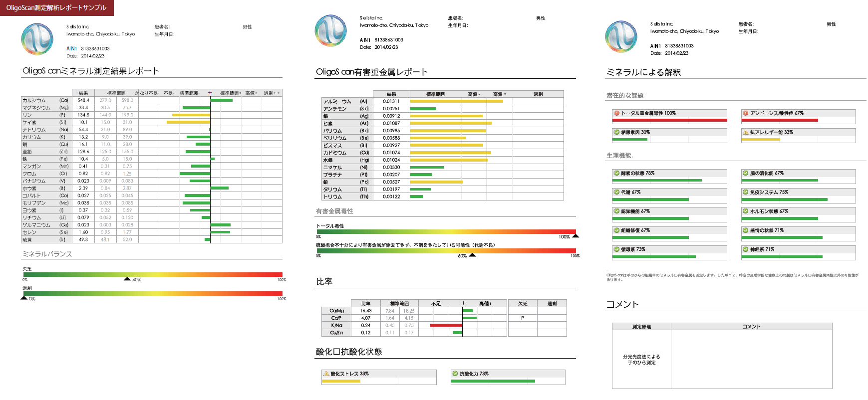Viewport: 868px width, 400px height.
Task: Click the Ca/P ratio row label
Action: click(x=336, y=318)
